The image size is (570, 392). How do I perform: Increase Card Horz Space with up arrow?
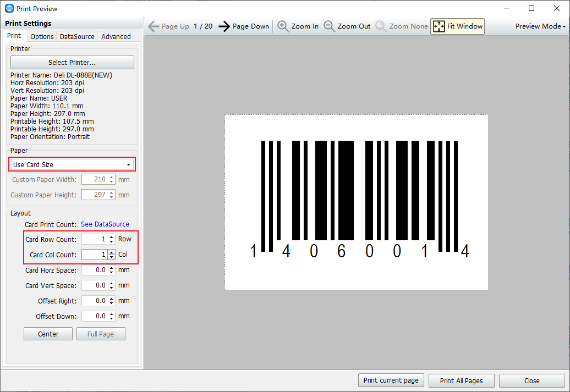click(112, 268)
